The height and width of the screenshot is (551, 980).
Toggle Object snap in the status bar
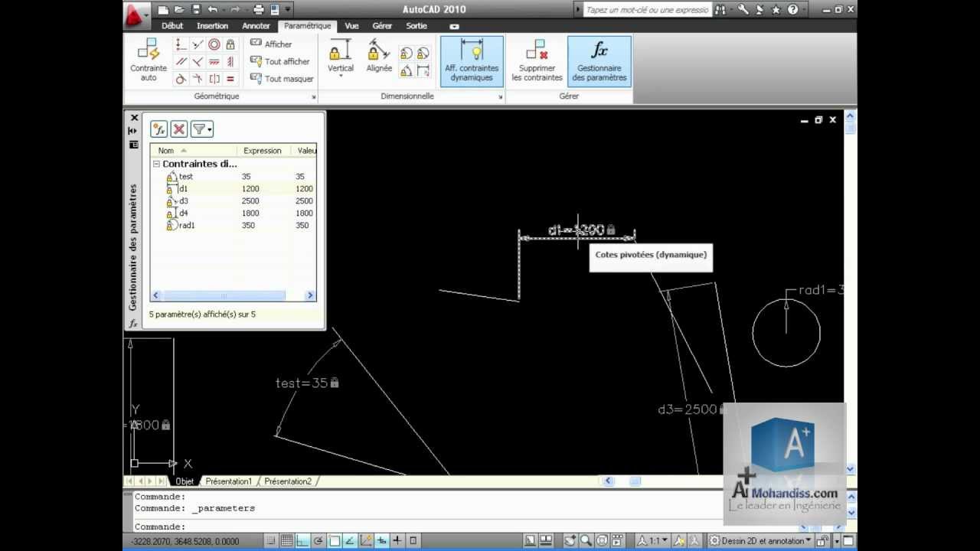click(x=335, y=541)
